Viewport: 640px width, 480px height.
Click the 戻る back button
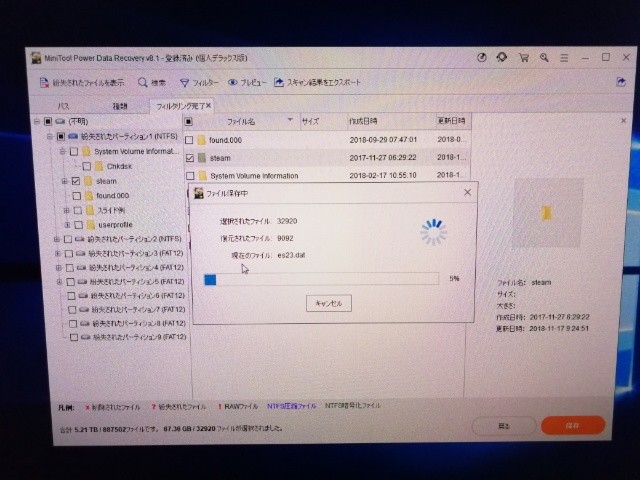point(504,426)
